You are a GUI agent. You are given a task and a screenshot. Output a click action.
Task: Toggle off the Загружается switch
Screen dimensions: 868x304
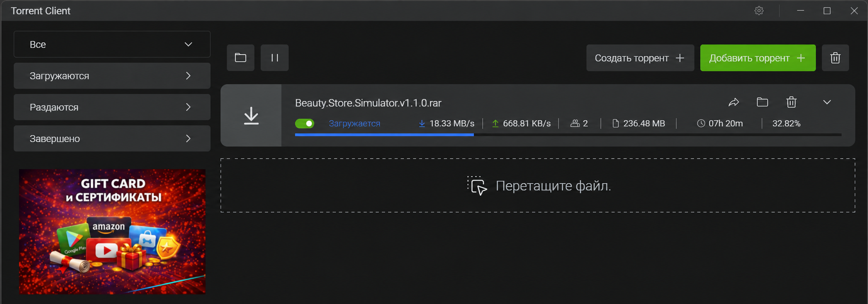point(305,123)
